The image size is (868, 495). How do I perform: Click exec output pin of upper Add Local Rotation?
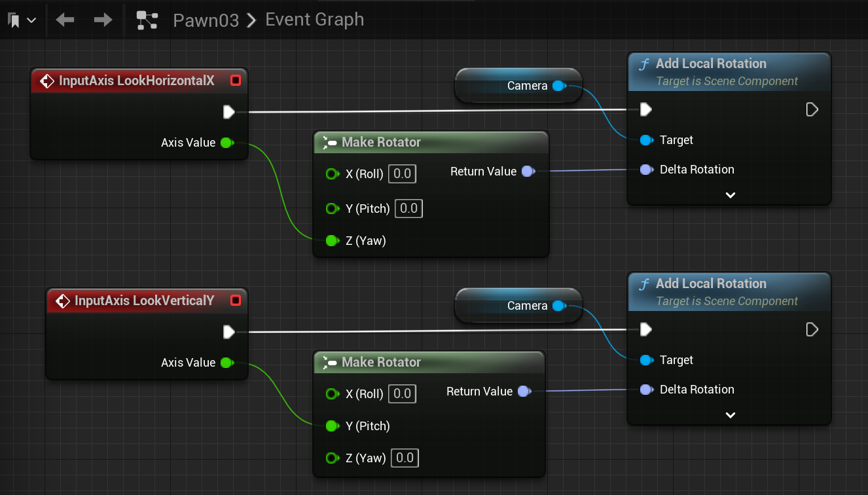(812, 109)
